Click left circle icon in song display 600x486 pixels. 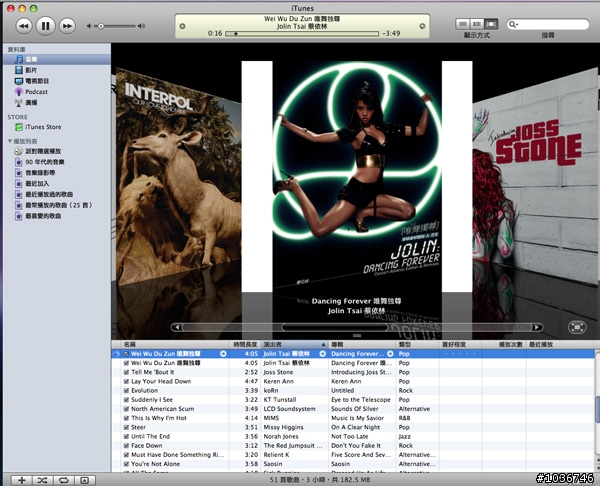(x=183, y=26)
